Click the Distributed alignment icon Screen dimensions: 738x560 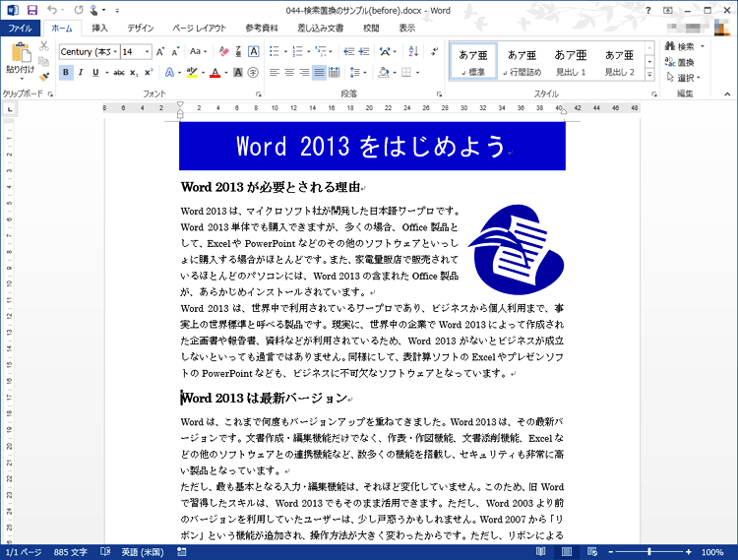pos(335,73)
